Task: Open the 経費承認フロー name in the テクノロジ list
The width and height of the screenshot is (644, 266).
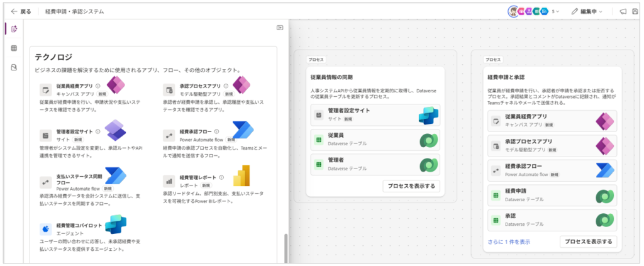Action: (196, 132)
